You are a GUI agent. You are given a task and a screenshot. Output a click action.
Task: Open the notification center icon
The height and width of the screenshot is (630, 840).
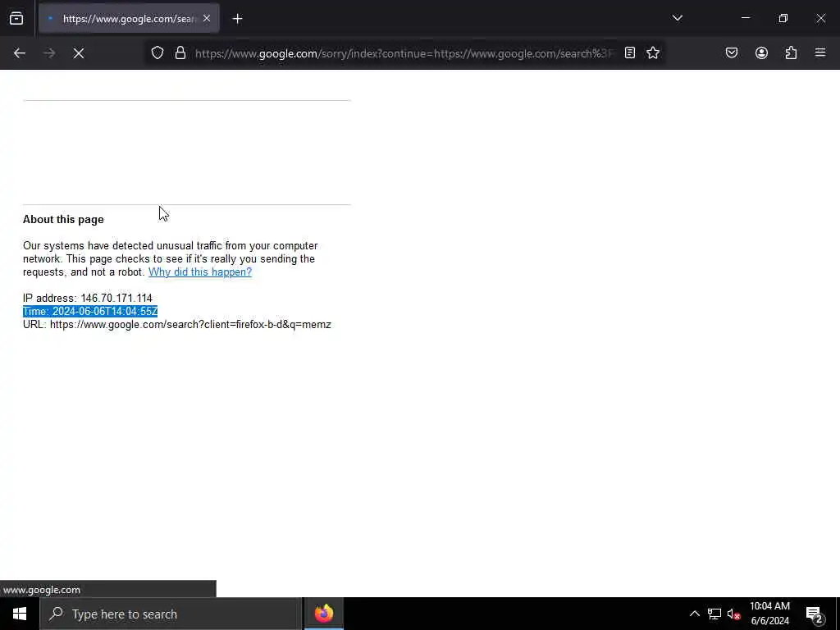815,614
